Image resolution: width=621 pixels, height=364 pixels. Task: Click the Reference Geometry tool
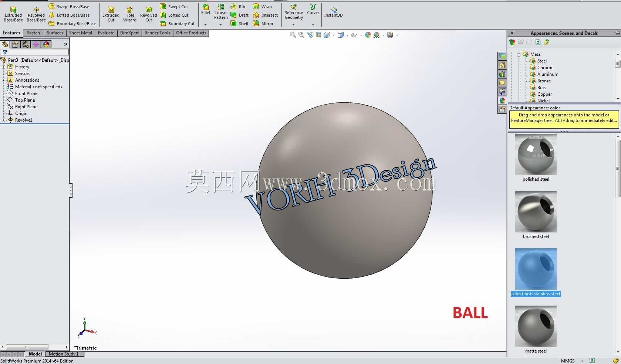[x=294, y=11]
